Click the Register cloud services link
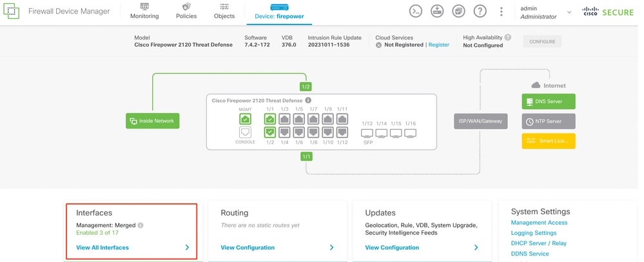Image resolution: width=644 pixels, height=262 pixels. point(438,45)
